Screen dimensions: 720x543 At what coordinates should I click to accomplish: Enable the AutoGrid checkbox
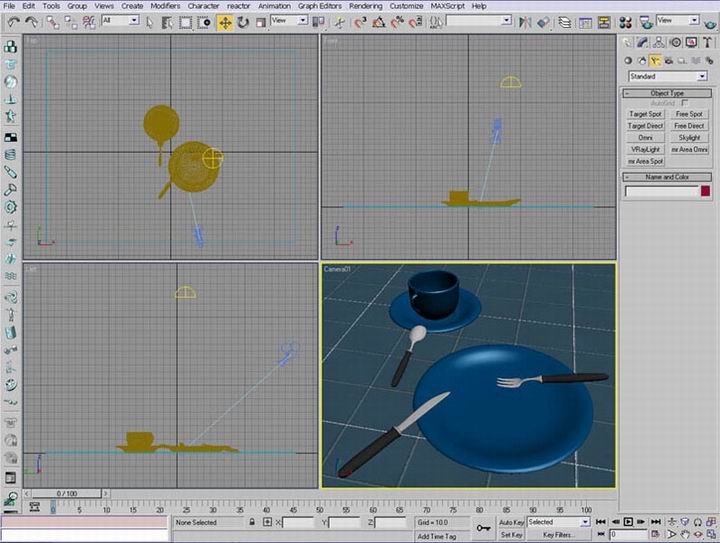684,103
